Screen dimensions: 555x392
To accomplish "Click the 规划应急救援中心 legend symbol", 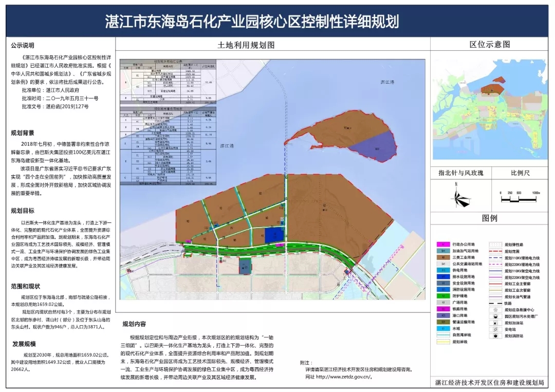I will (x=495, y=310).
